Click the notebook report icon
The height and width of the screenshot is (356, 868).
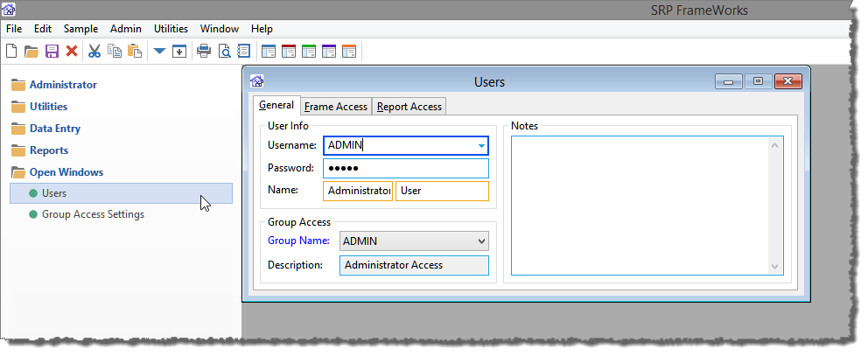tap(243, 52)
